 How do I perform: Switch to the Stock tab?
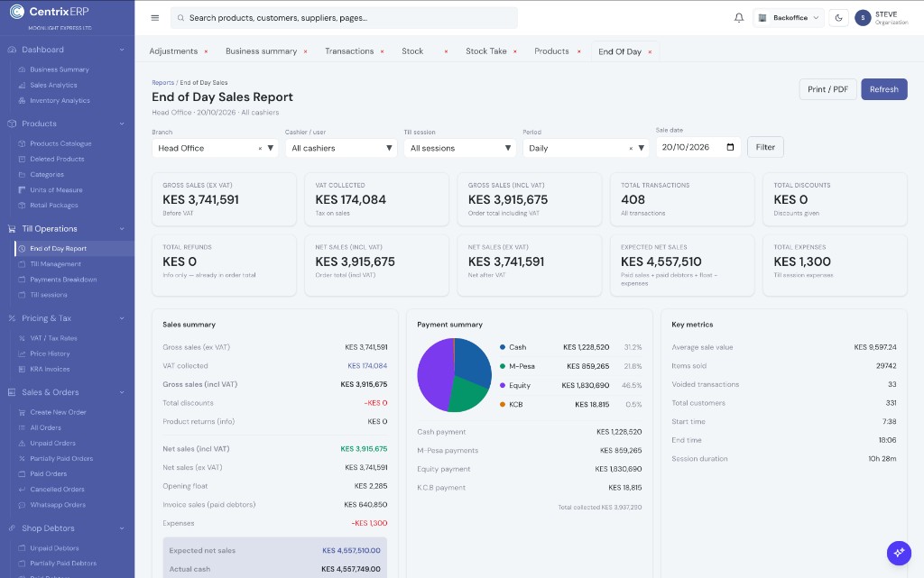point(412,51)
